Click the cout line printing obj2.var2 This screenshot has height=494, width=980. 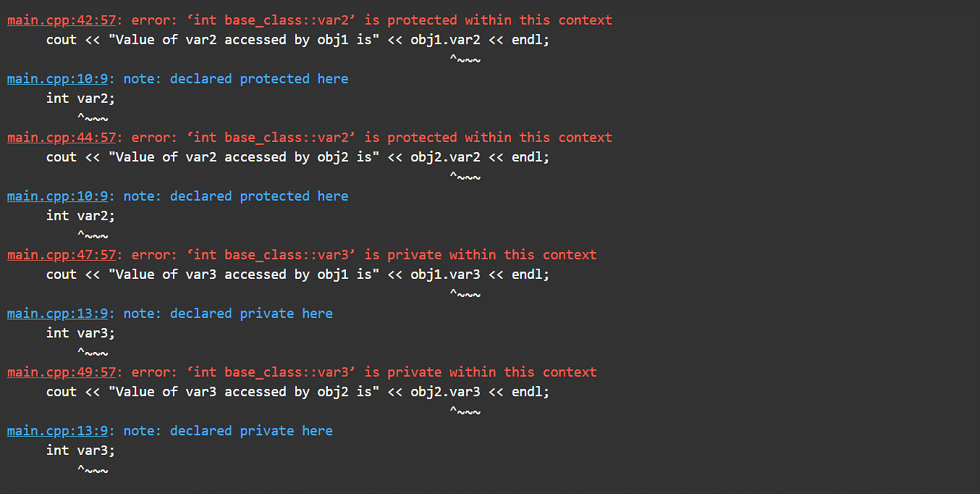(298, 157)
